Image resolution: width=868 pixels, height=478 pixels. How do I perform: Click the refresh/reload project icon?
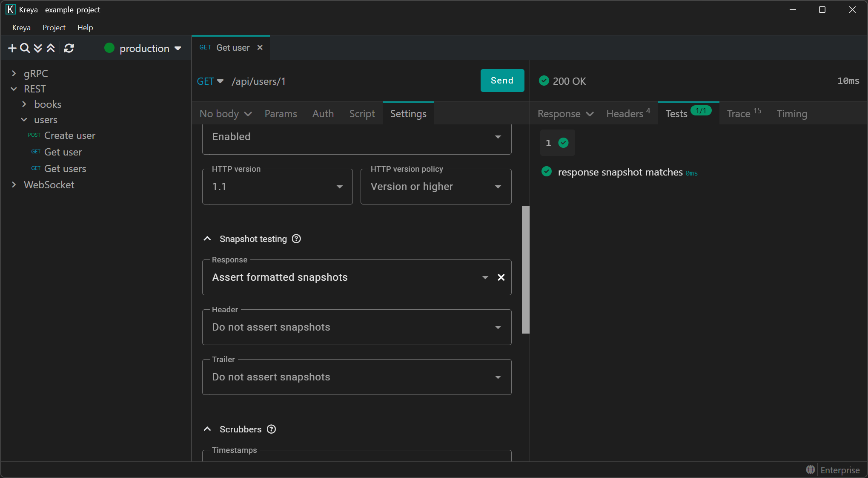coord(69,49)
